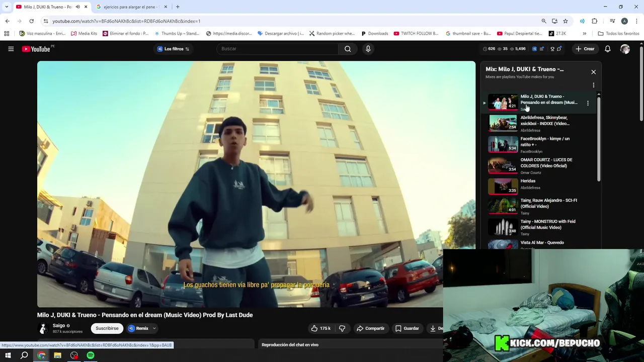Open options for Pensando en el dream playlist item
The image size is (644, 362).
588,103
